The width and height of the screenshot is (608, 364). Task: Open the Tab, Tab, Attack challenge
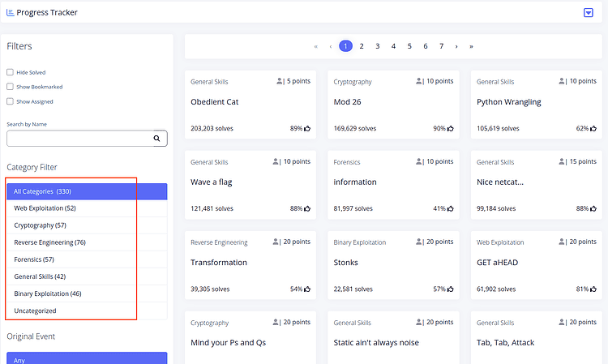537,337
